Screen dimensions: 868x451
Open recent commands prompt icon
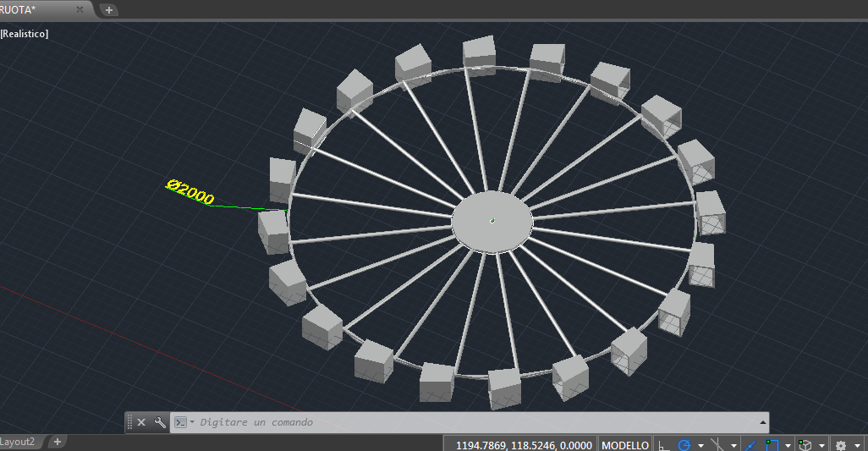coord(181,422)
